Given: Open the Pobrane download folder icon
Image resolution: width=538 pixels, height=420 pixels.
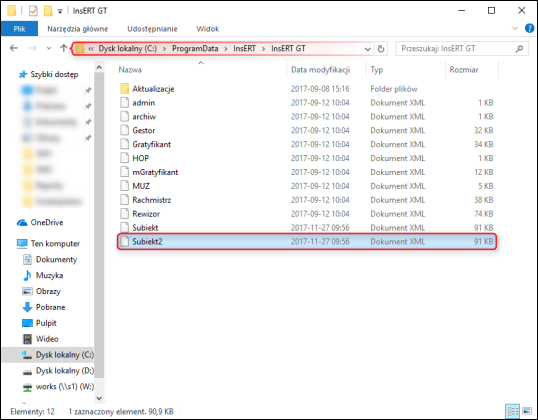Looking at the screenshot, I should [x=27, y=307].
